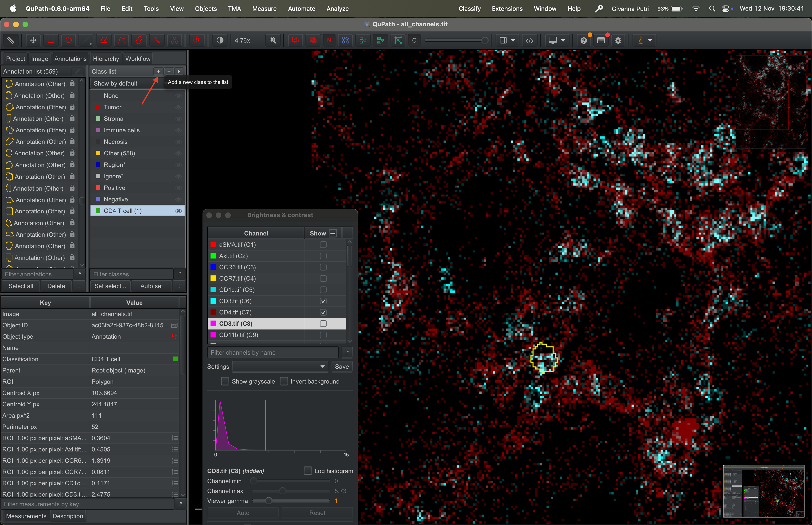Enable the CD8.tif (C8) channel checkbox
Viewport: 812px width, 525px height.
[x=323, y=324]
